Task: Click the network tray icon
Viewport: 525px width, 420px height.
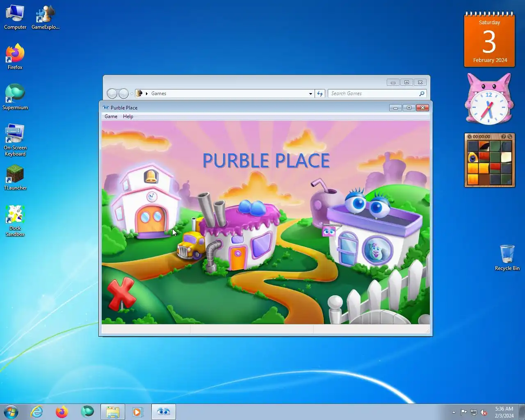Action: point(474,412)
